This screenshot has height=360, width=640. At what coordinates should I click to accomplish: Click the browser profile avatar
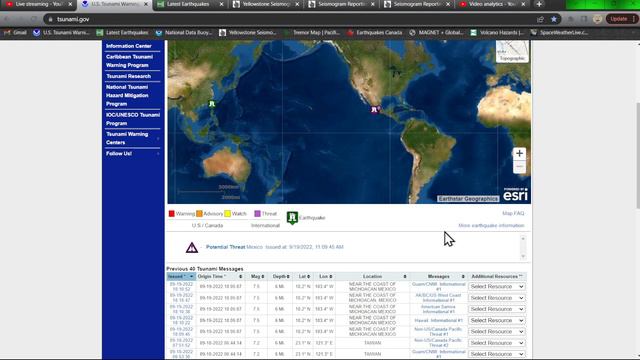click(x=598, y=19)
